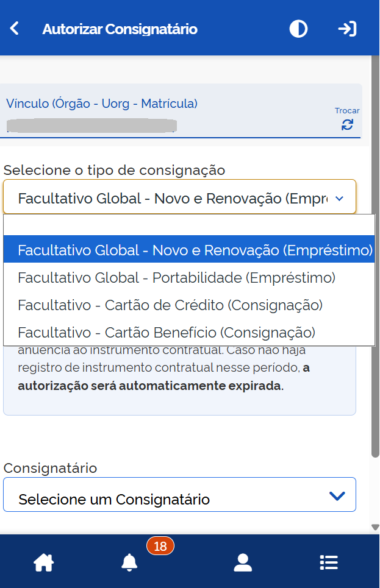Click the logout icon in header
This screenshot has width=380, height=588.
coord(347,29)
